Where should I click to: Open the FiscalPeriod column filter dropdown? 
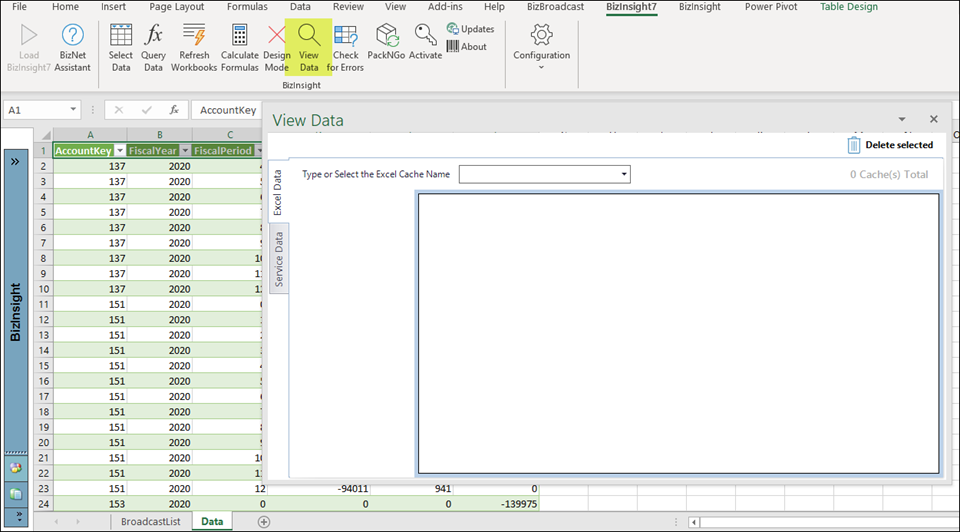click(x=259, y=151)
